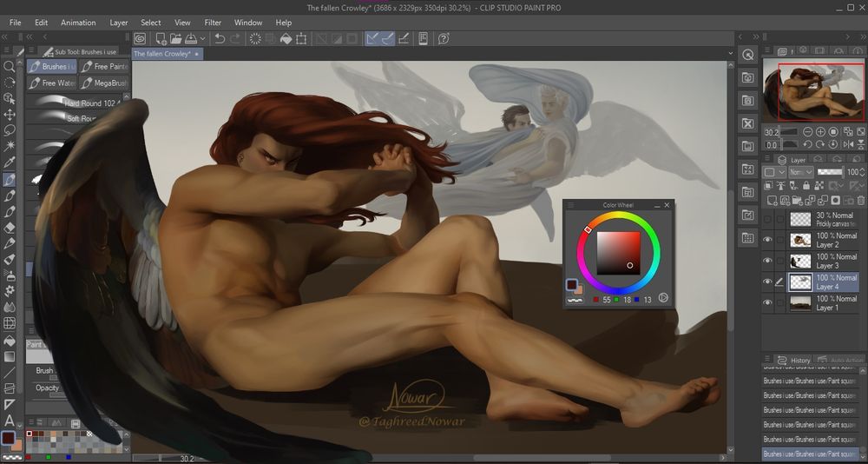Click zoom in button in Navigator
Screen dimensions: 868x464
point(819,132)
